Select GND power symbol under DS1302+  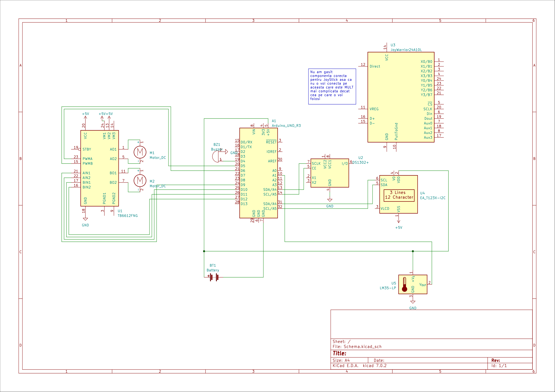pyautogui.click(x=330, y=200)
